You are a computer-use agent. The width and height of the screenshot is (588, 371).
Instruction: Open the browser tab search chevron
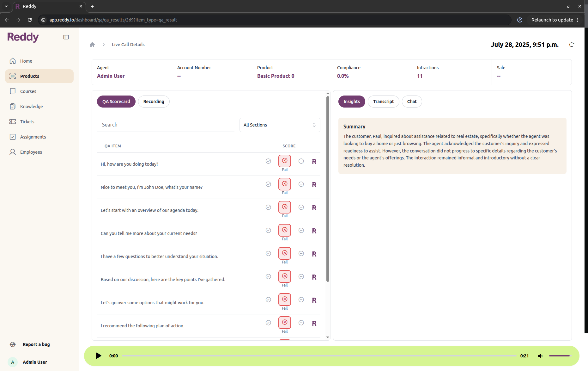coord(6,6)
